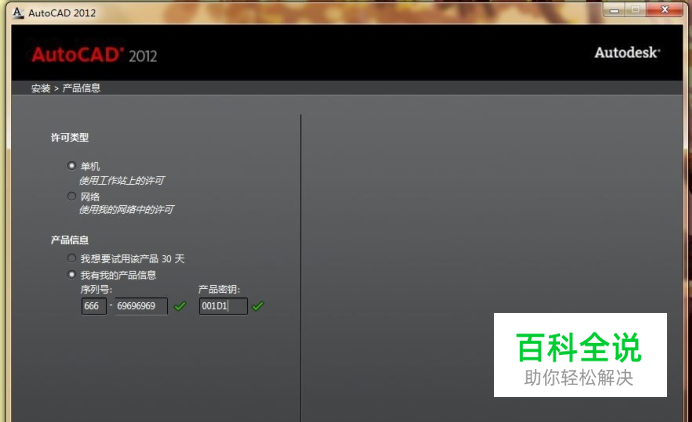This screenshot has width=692, height=422.
Task: Click the 产品密钥: label
Action: click(219, 290)
